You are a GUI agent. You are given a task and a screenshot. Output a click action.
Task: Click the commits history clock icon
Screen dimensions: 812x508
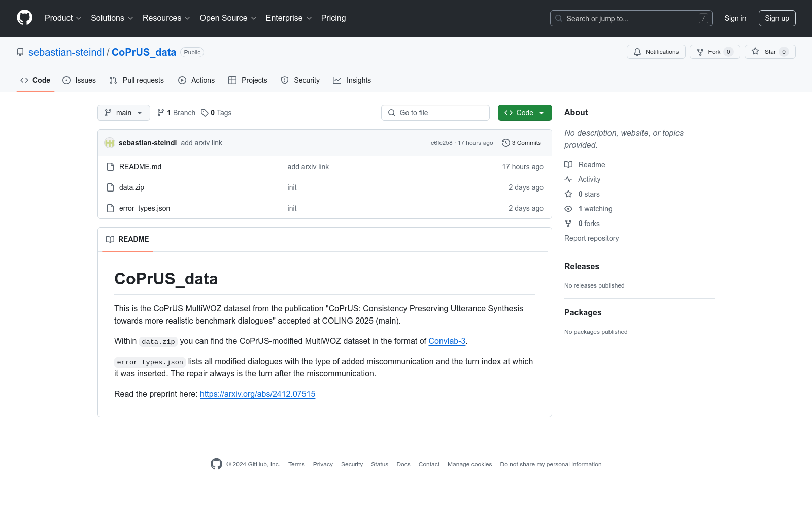(505, 143)
